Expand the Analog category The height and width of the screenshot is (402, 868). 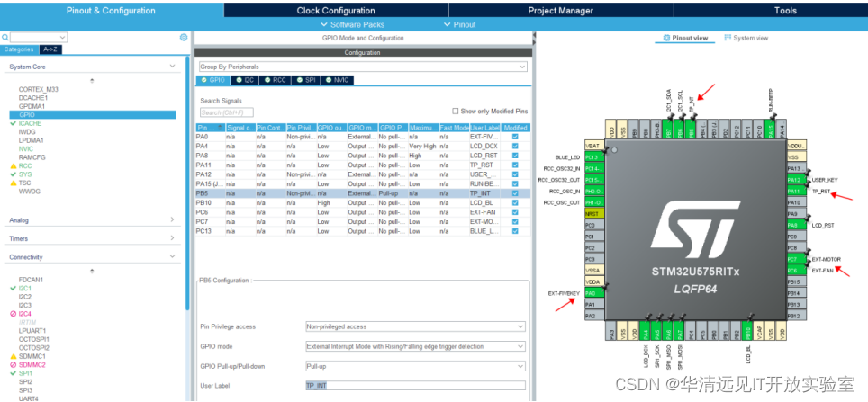[x=172, y=220]
